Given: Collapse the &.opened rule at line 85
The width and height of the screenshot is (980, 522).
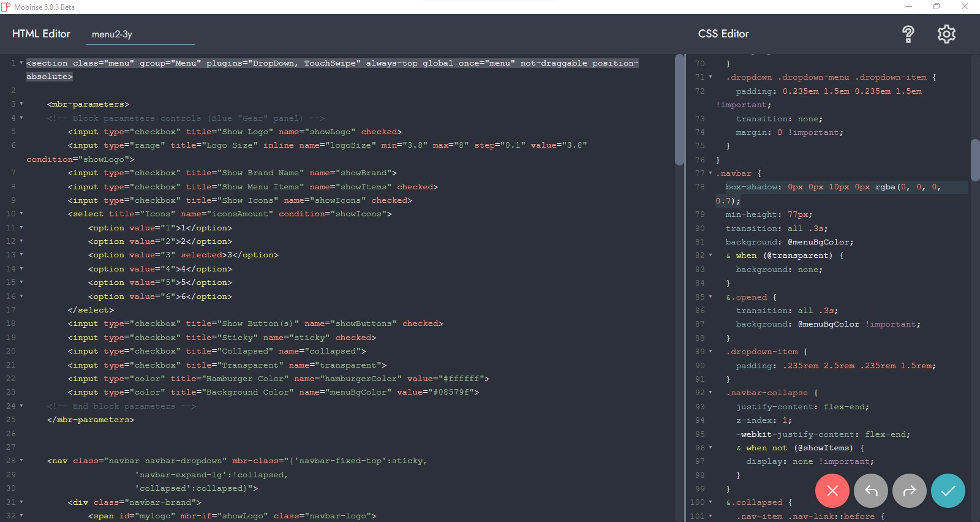Looking at the screenshot, I should (x=710, y=297).
